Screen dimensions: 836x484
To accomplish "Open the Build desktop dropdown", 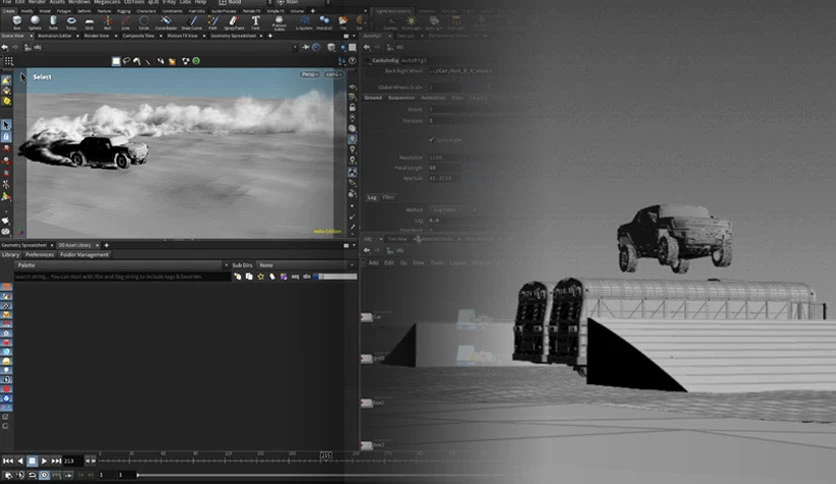I will click(243, 2).
